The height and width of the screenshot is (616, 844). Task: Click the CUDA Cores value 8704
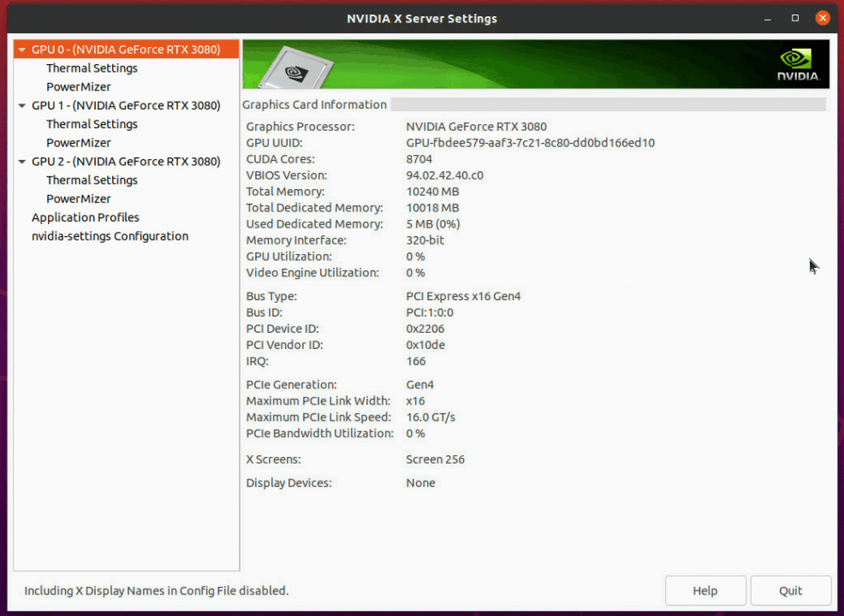419,159
